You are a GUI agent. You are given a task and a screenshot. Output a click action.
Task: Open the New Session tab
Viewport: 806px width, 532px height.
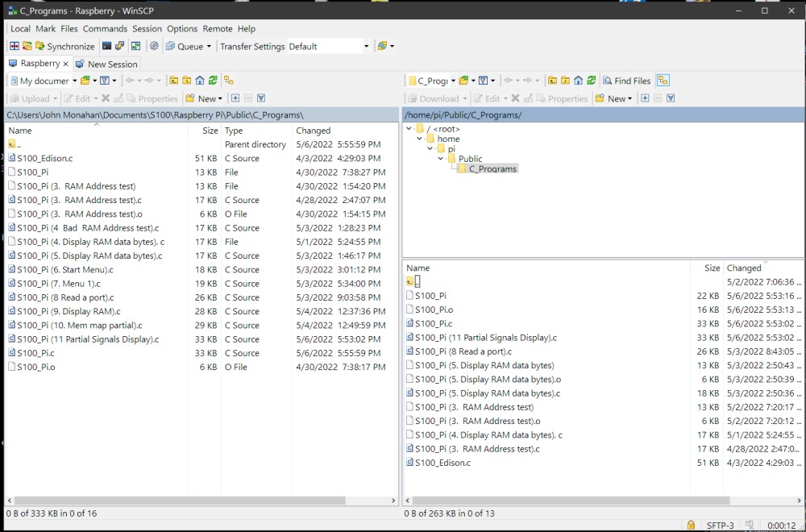pyautogui.click(x=106, y=64)
